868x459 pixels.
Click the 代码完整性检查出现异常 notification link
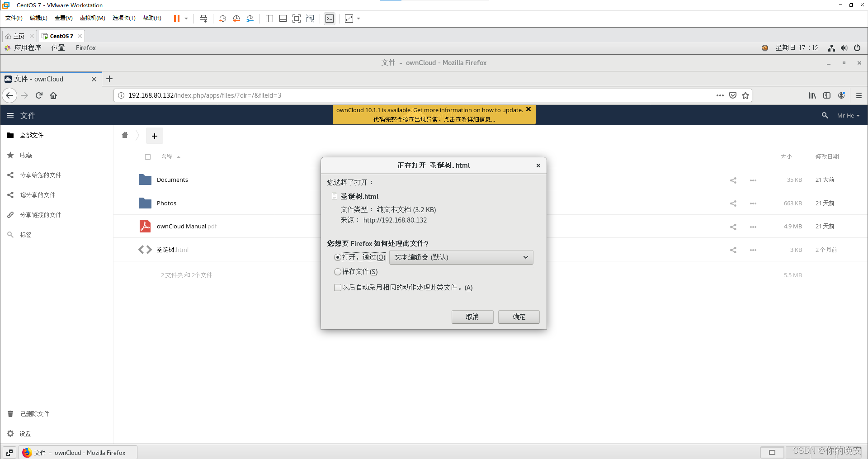pos(434,120)
